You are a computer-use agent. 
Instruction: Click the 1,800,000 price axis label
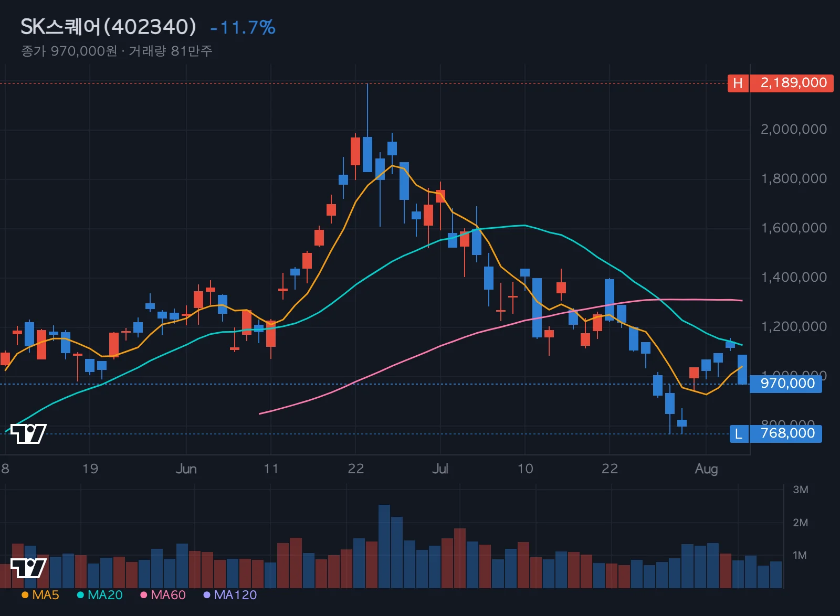[794, 178]
